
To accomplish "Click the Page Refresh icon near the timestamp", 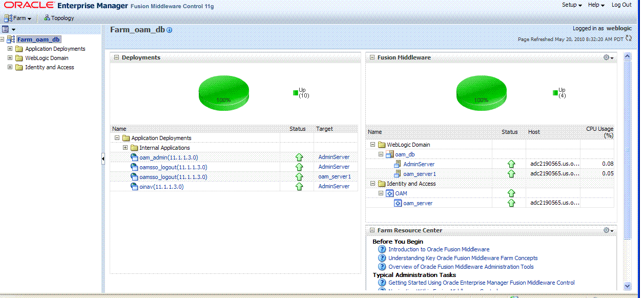I will (629, 38).
